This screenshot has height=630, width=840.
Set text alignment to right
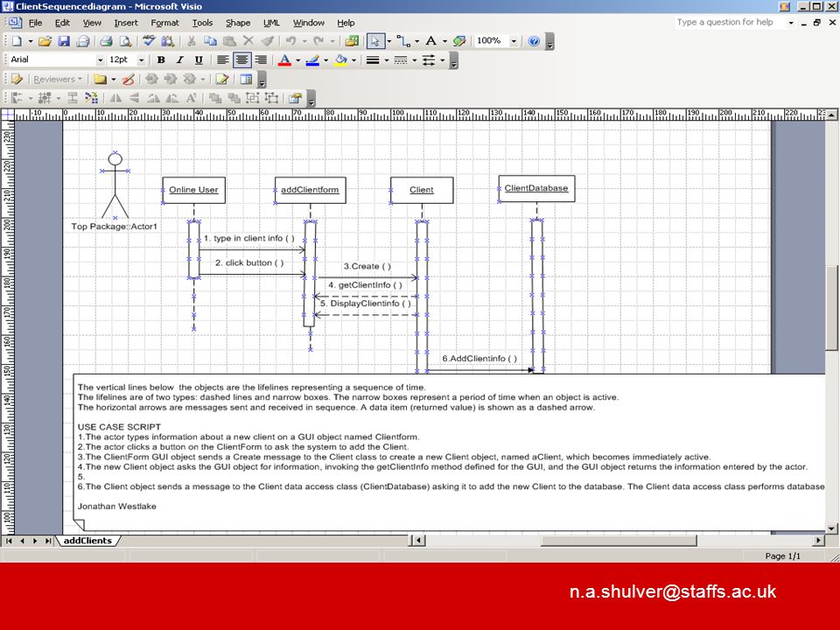(x=261, y=60)
